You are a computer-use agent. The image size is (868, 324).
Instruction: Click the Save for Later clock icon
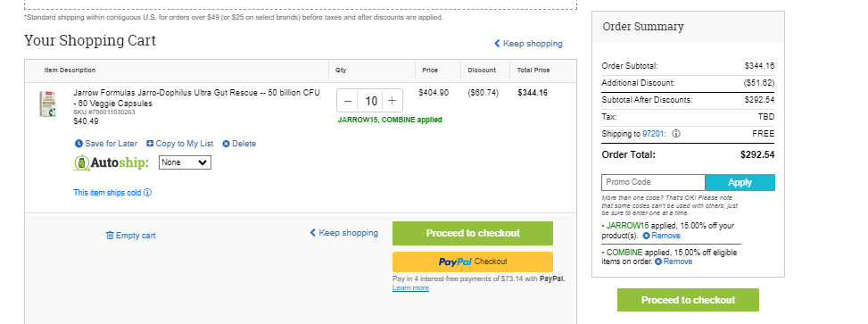tap(78, 144)
